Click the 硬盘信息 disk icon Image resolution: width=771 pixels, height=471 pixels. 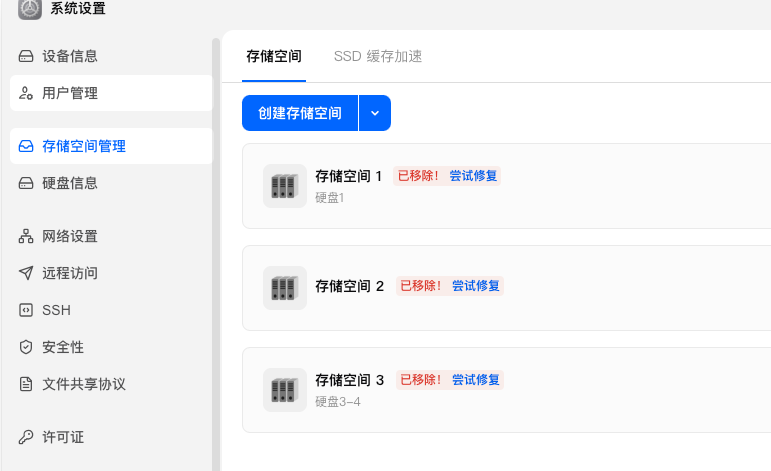(26, 183)
